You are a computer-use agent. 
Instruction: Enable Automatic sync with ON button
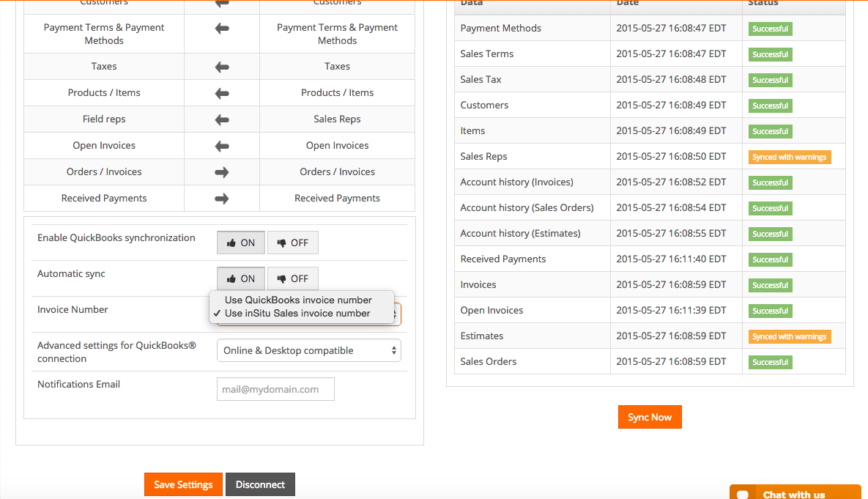pyautogui.click(x=241, y=278)
